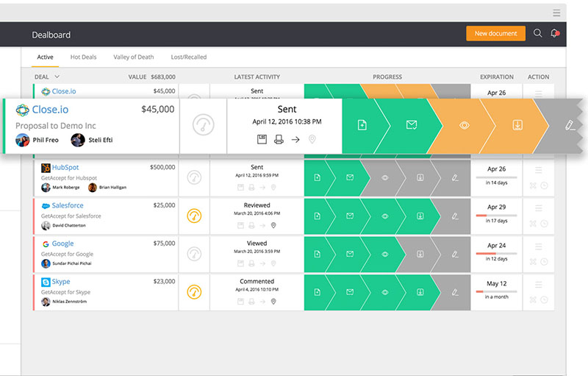Image resolution: width=588 pixels, height=376 pixels.
Task: Click the PROGRESS column header
Action: pyautogui.click(x=387, y=77)
